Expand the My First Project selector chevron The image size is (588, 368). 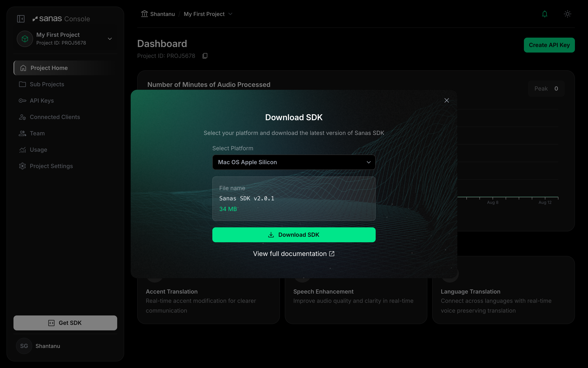point(110,39)
